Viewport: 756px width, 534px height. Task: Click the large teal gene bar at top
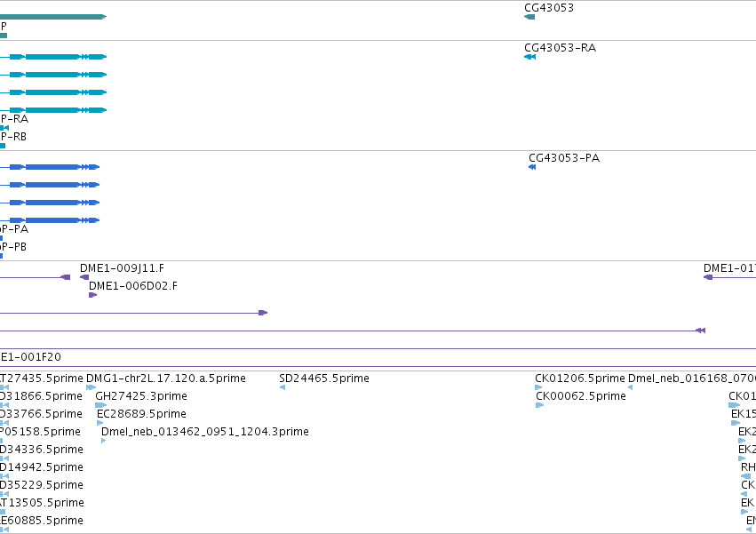click(x=53, y=17)
